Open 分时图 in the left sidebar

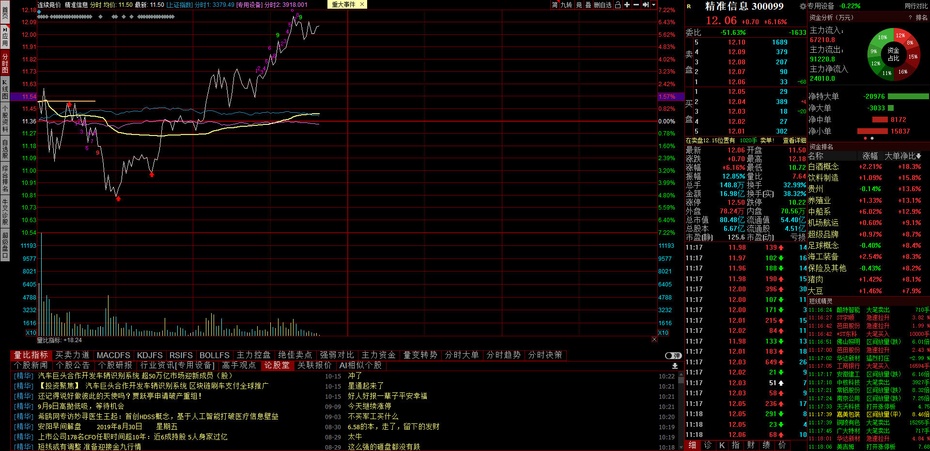point(5,63)
